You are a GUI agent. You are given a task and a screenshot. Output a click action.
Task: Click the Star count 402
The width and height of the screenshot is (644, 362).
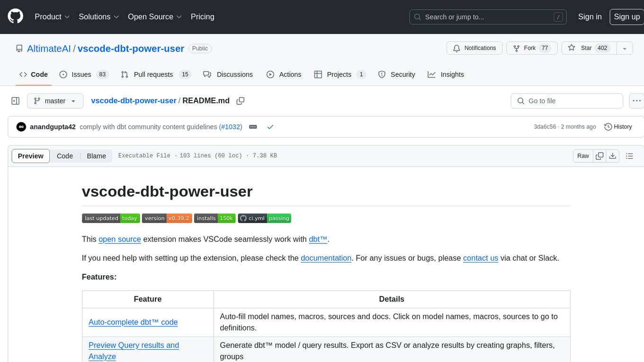[x=602, y=48]
